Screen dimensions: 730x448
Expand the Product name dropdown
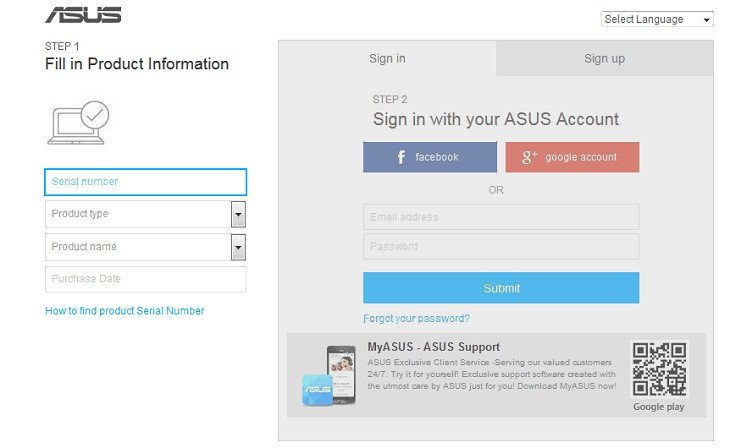238,247
